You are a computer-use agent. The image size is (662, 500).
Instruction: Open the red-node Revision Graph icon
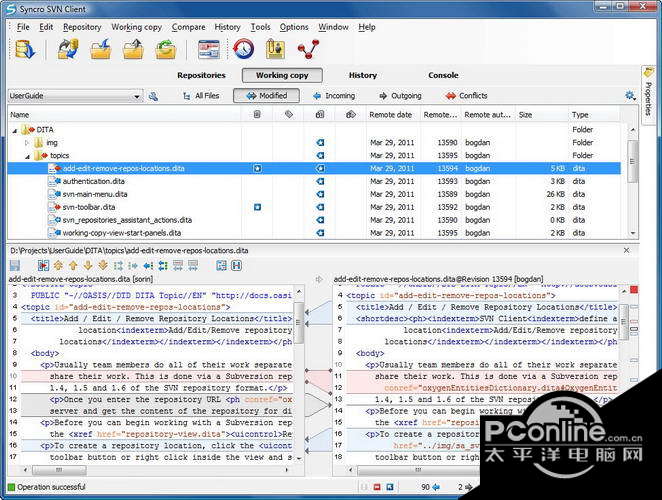point(308,49)
